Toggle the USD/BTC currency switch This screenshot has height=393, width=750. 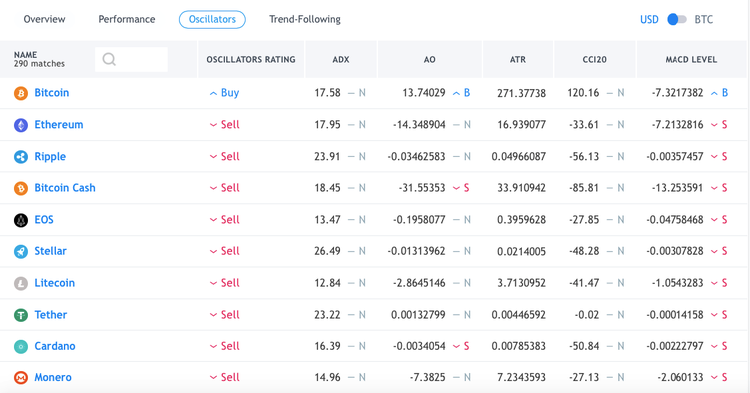(x=677, y=19)
